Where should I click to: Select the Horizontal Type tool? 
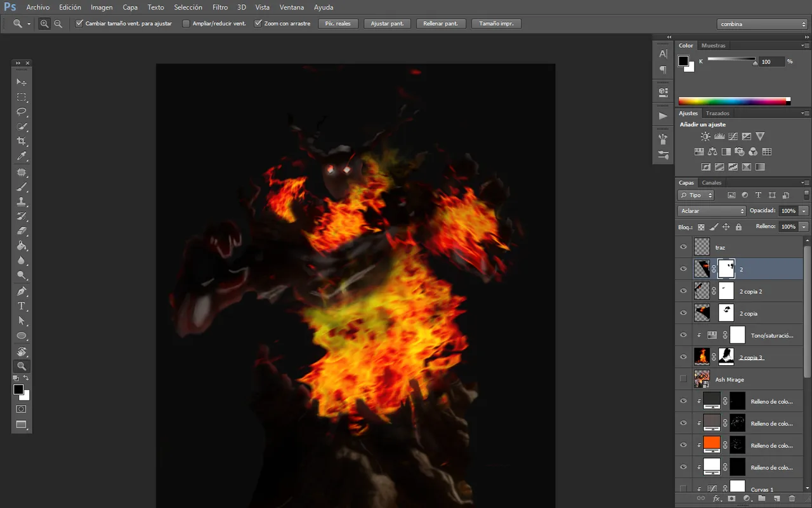(x=22, y=306)
